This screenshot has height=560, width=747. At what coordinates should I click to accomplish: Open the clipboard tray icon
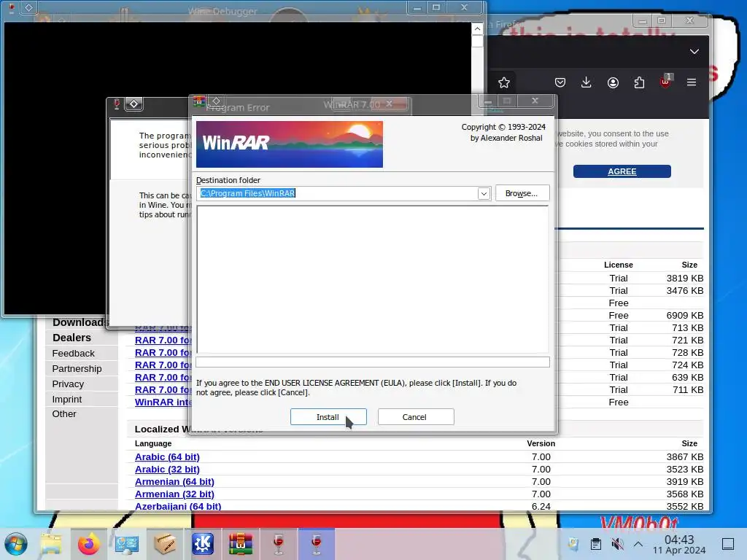(x=595, y=544)
